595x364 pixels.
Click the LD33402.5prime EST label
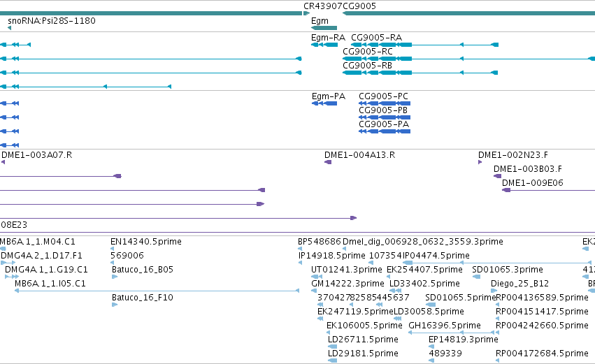pyautogui.click(x=424, y=284)
